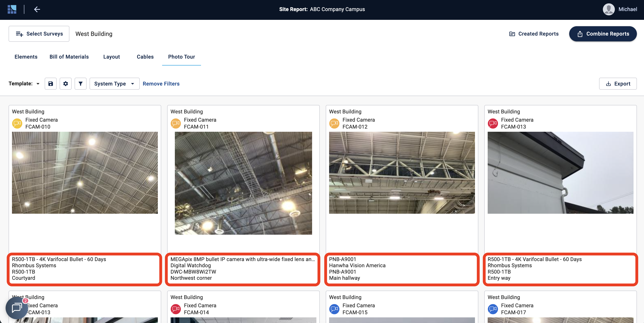
Task: Open the chat widget with 2 notifications
Action: pyautogui.click(x=17, y=307)
